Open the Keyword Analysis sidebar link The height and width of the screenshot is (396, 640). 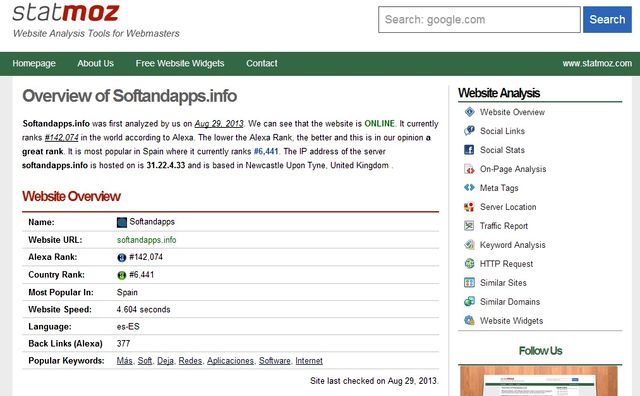(513, 245)
